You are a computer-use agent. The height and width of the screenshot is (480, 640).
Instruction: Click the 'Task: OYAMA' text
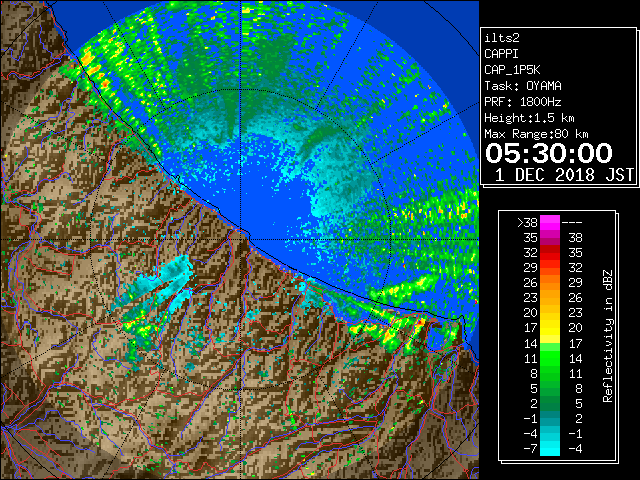coord(523,86)
